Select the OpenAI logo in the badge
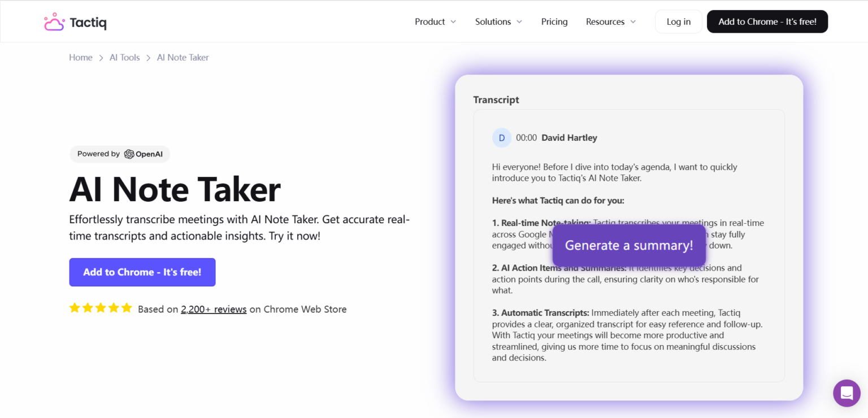 click(130, 154)
